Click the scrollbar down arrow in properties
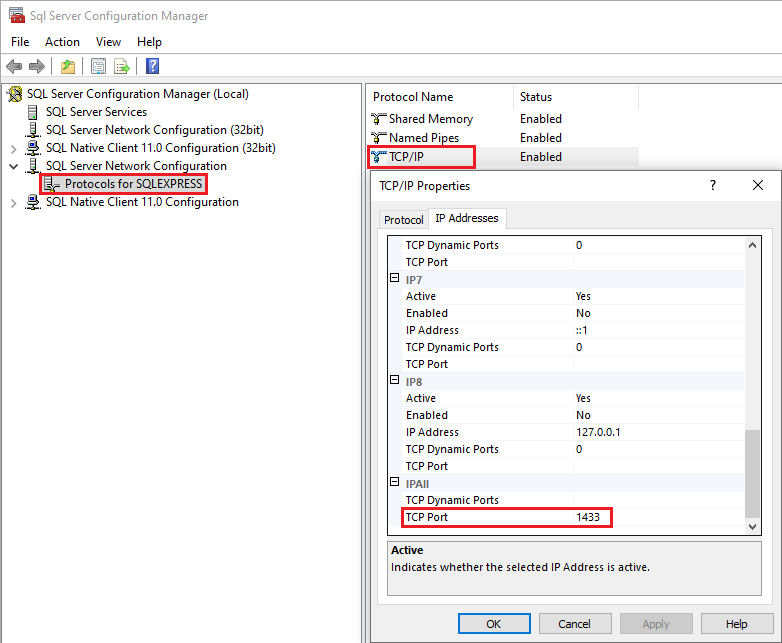The image size is (782, 643). (x=753, y=526)
